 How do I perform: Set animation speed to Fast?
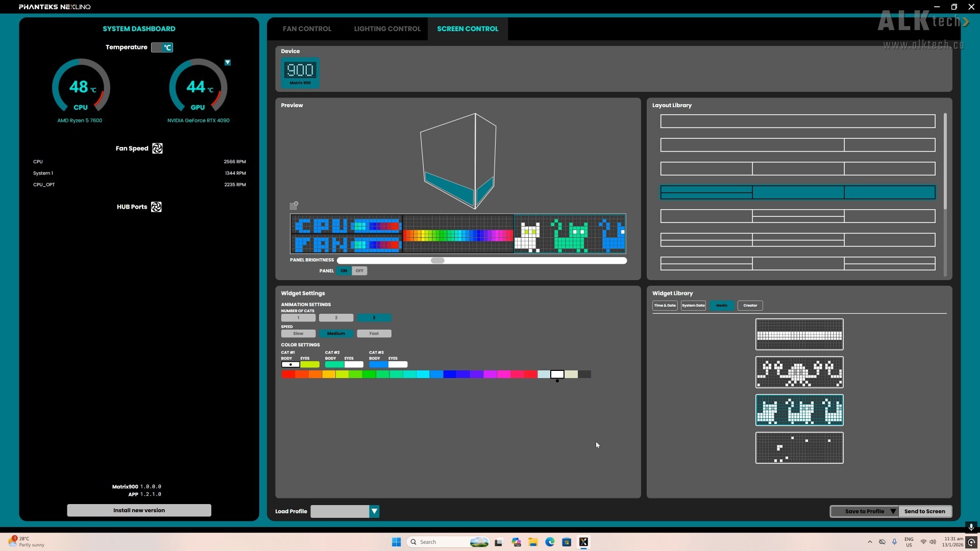[374, 334]
